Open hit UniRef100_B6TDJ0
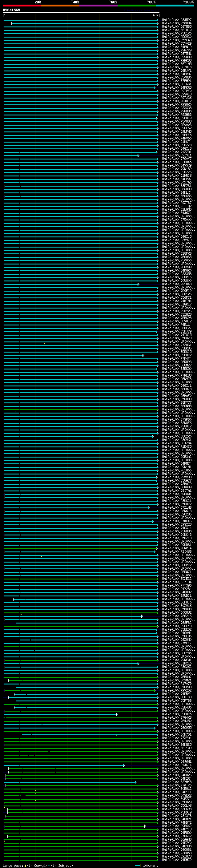Viewport: 197px width, 868px height. pos(177,30)
